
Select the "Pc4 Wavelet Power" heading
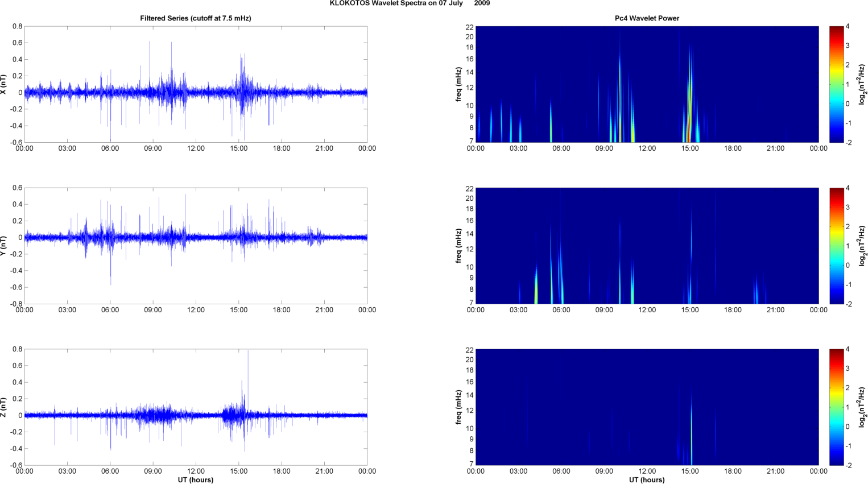click(647, 18)
